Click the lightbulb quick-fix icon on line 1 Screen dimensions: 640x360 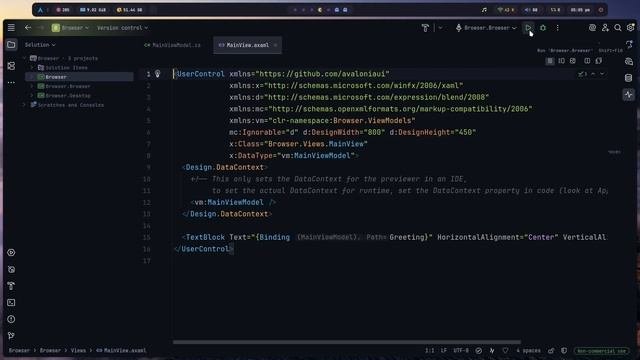(158, 73)
